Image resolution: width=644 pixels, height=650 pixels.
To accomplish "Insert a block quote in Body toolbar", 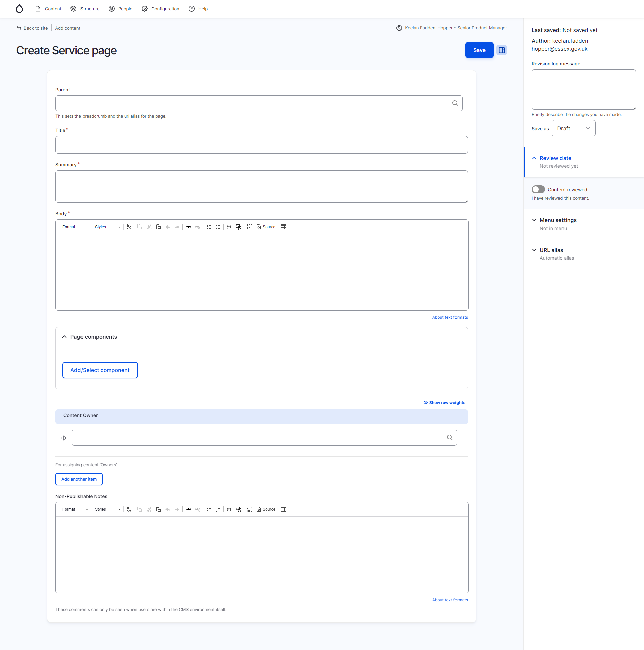I will point(229,227).
